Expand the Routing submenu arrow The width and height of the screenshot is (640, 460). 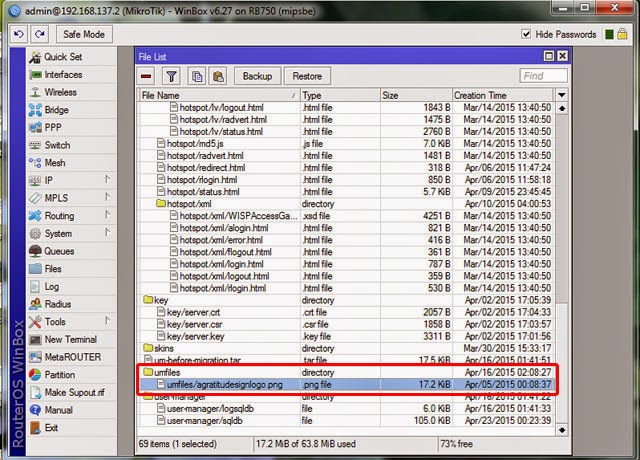pyautogui.click(x=107, y=214)
